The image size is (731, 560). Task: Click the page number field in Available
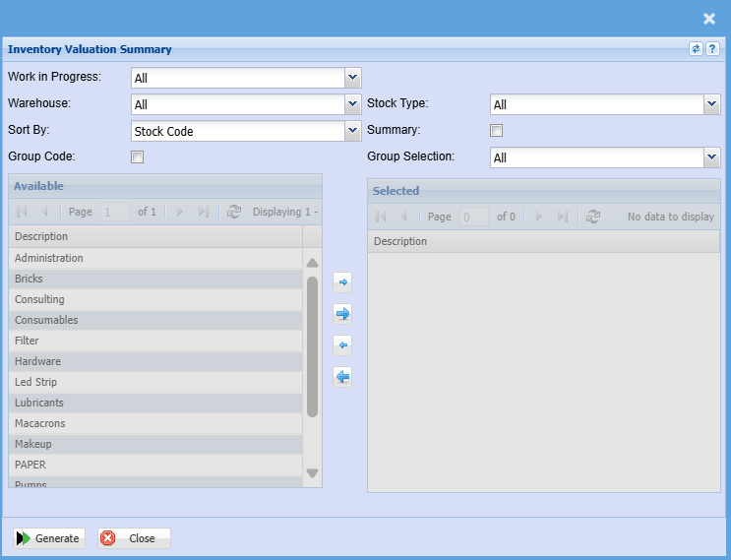point(114,212)
